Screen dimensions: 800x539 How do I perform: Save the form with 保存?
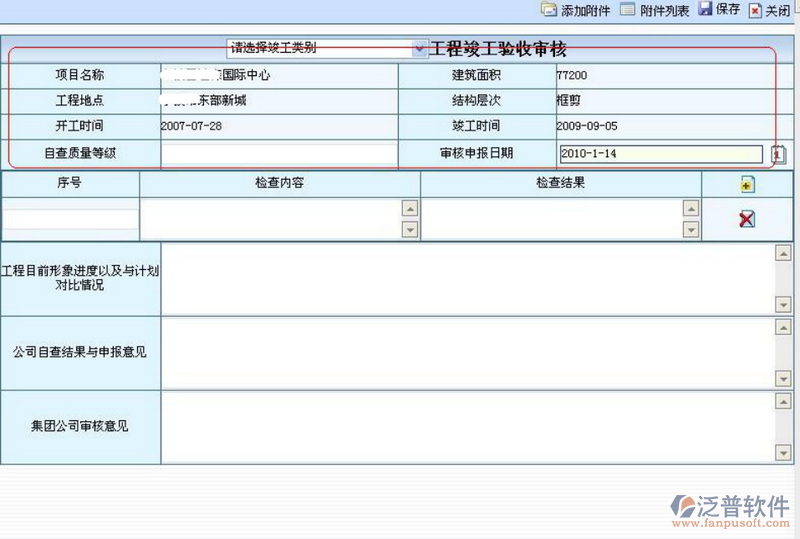pyautogui.click(x=705, y=10)
